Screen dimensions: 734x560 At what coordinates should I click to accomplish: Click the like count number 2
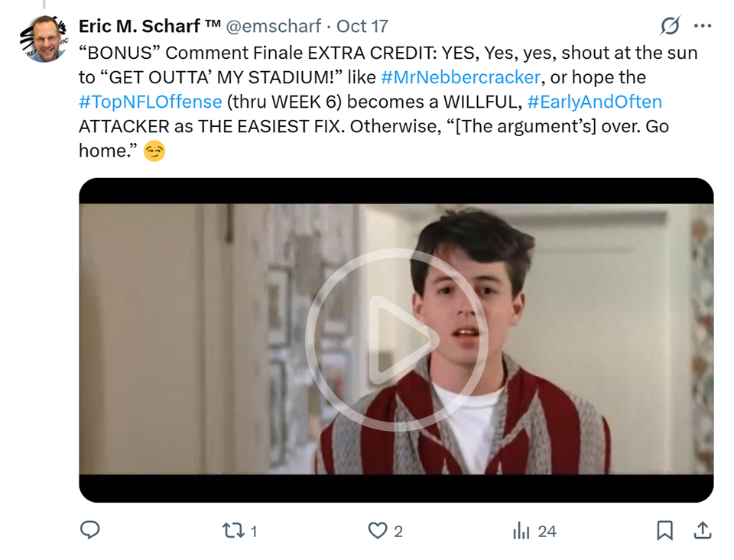(x=398, y=531)
